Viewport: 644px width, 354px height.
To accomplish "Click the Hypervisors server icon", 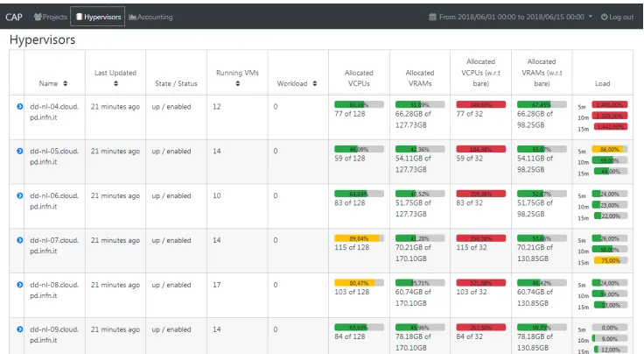I will pyautogui.click(x=79, y=17).
